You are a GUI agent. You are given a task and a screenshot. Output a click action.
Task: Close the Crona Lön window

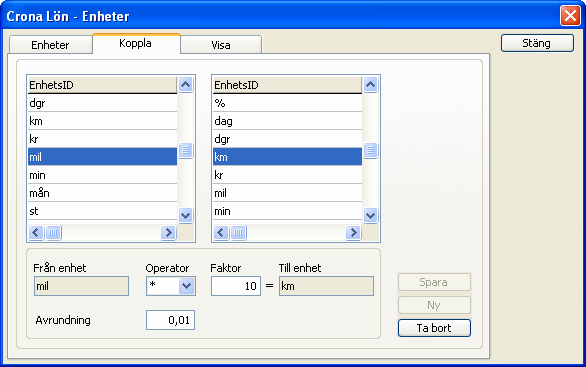[x=570, y=16]
